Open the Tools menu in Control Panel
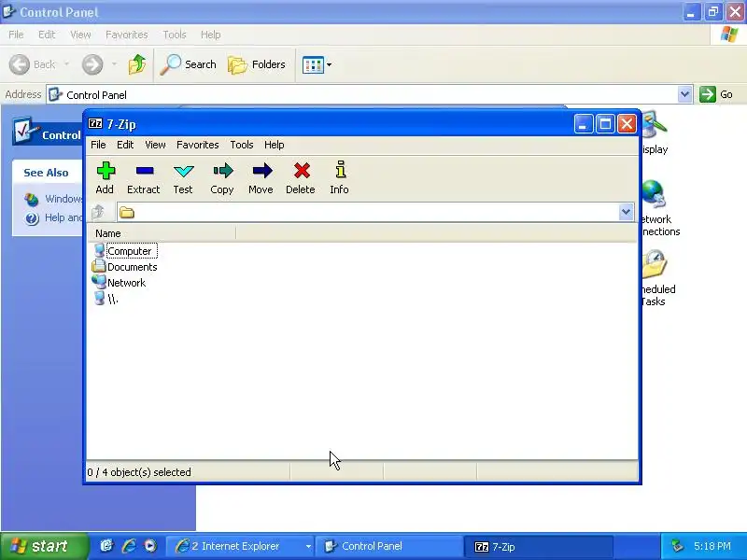Viewport: 747px width, 560px height. pyautogui.click(x=175, y=35)
